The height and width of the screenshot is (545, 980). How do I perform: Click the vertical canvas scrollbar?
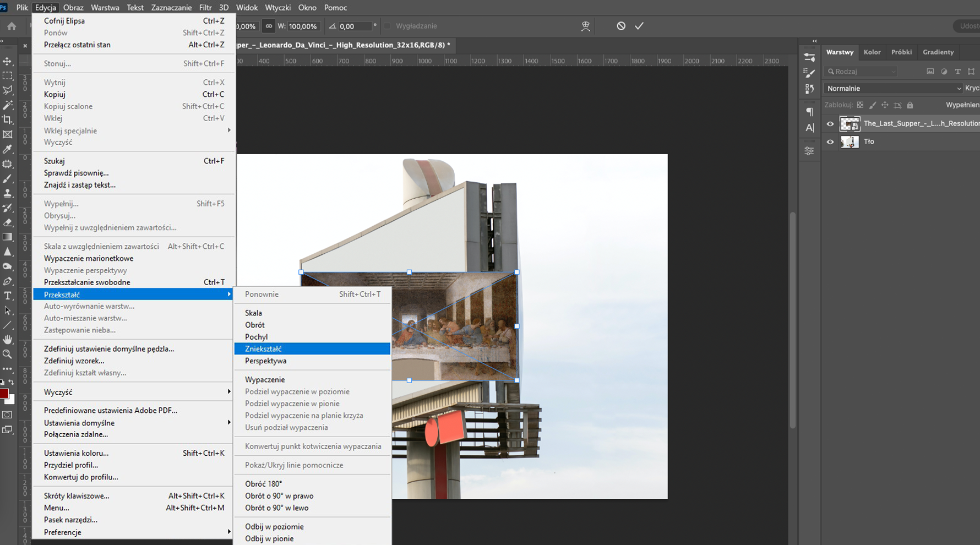click(x=793, y=319)
